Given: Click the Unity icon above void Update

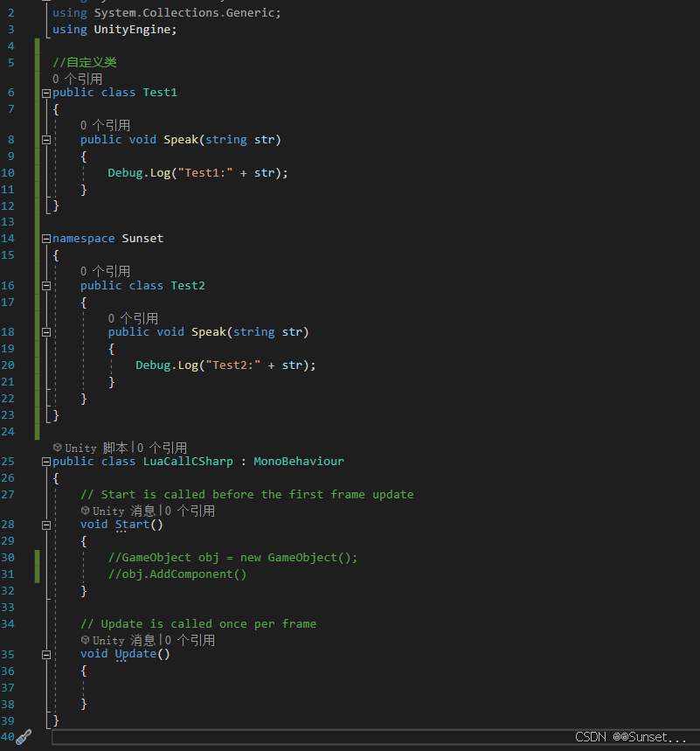Looking at the screenshot, I should pyautogui.click(x=86, y=640).
